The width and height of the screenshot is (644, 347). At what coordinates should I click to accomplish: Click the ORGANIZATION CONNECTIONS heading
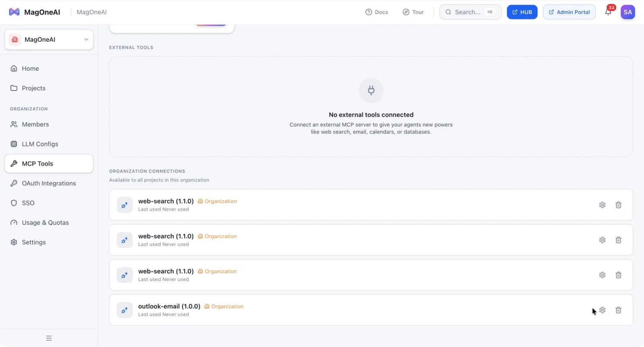(x=147, y=171)
